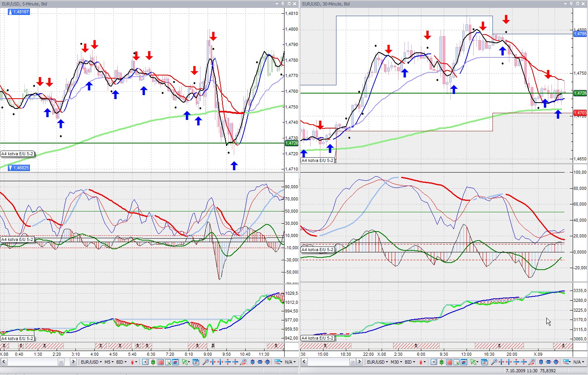Click fit-all-directions box icon in the 5-Minute chart toolbar
The width and height of the screenshot is (588, 375).
click(268, 362)
